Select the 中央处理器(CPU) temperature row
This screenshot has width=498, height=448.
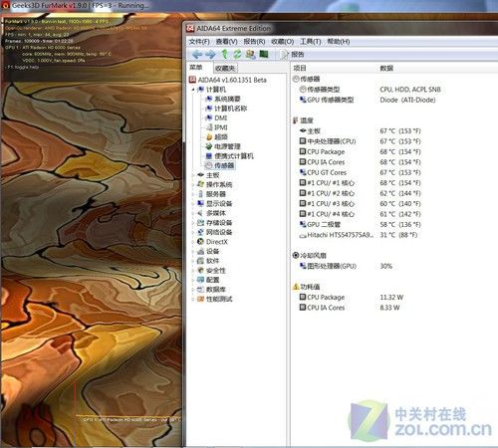[x=360, y=141]
